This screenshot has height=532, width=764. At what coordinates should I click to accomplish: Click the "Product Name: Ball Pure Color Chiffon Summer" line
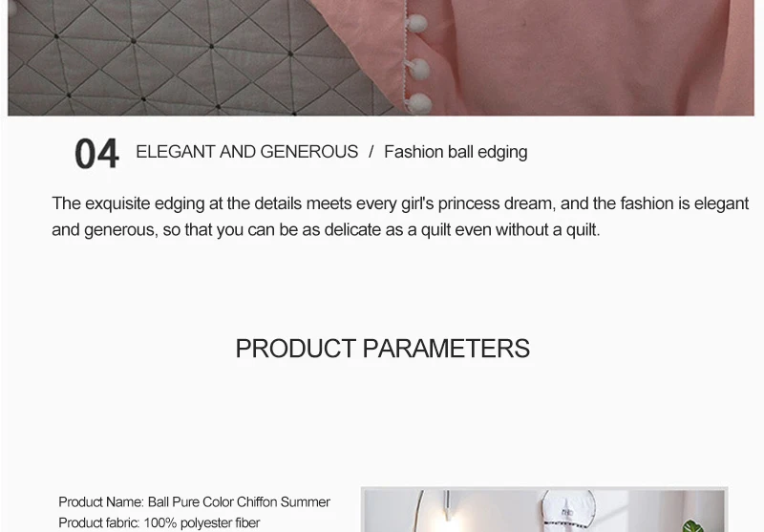(194, 501)
